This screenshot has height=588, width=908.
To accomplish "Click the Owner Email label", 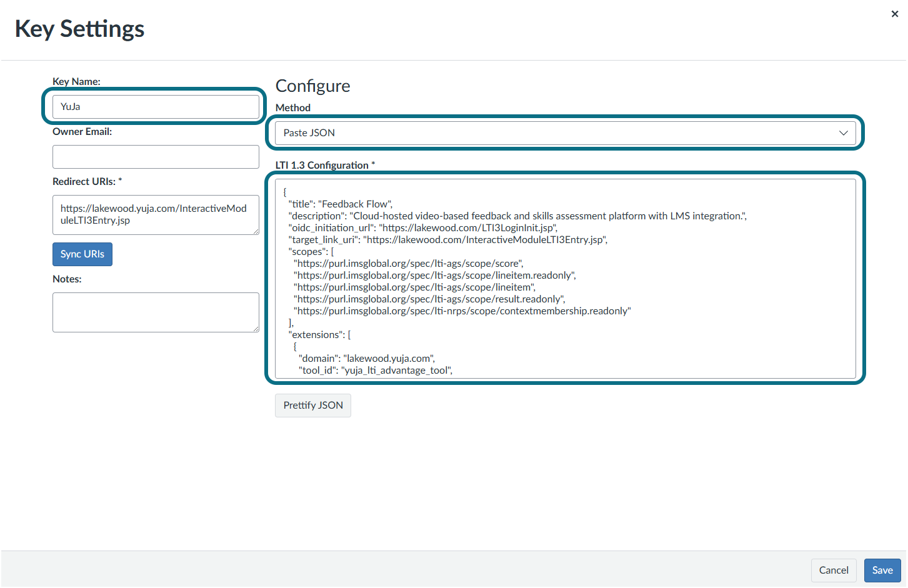I will 82,132.
